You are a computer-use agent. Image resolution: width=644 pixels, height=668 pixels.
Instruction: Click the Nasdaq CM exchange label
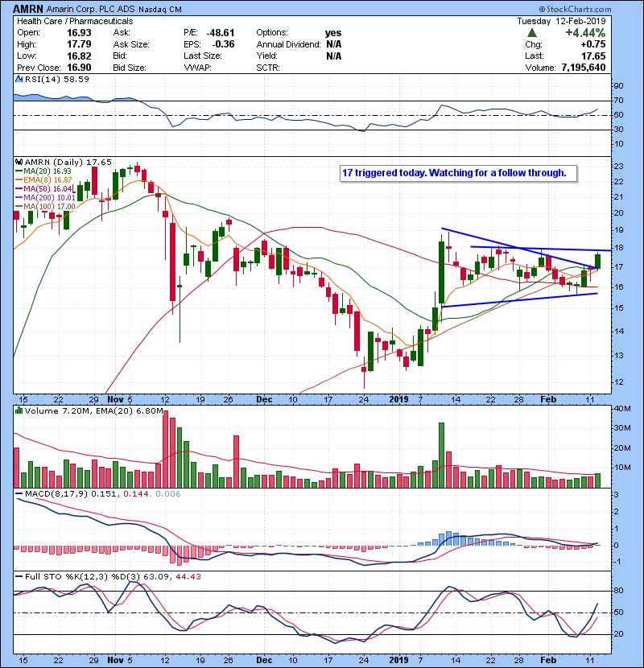[x=160, y=10]
